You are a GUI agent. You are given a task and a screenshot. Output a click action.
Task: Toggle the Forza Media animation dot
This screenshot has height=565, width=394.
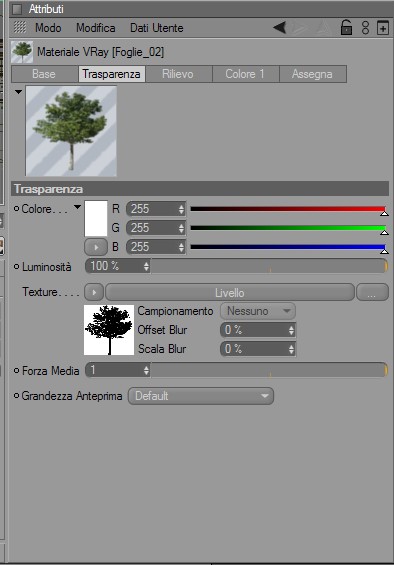pyautogui.click(x=16, y=371)
